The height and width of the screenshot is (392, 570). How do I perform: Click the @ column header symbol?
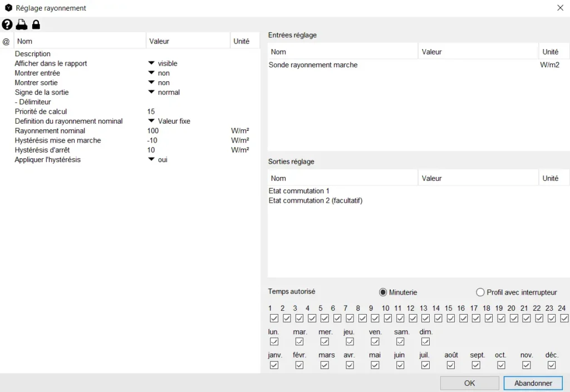6,41
